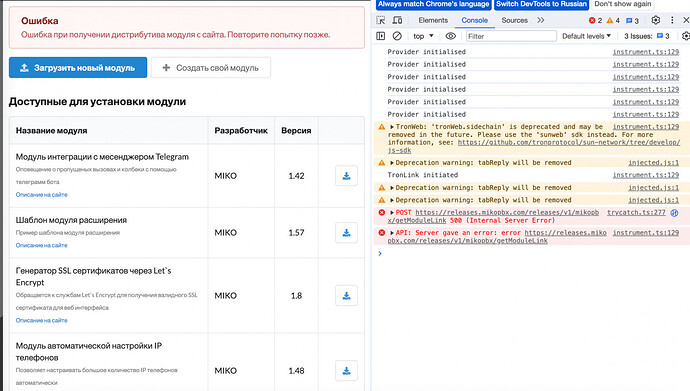The width and height of the screenshot is (690, 391).
Task: Toggle the live expression eye icon
Action: (x=451, y=36)
